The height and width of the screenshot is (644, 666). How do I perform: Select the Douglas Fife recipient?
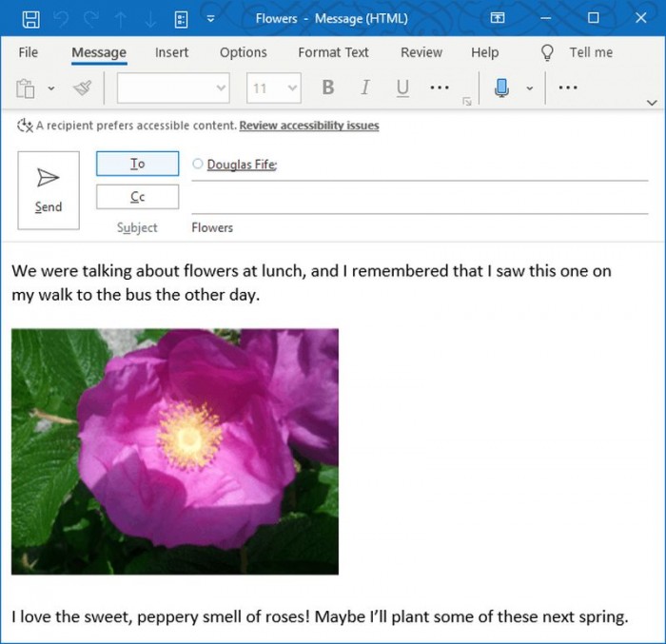point(242,165)
